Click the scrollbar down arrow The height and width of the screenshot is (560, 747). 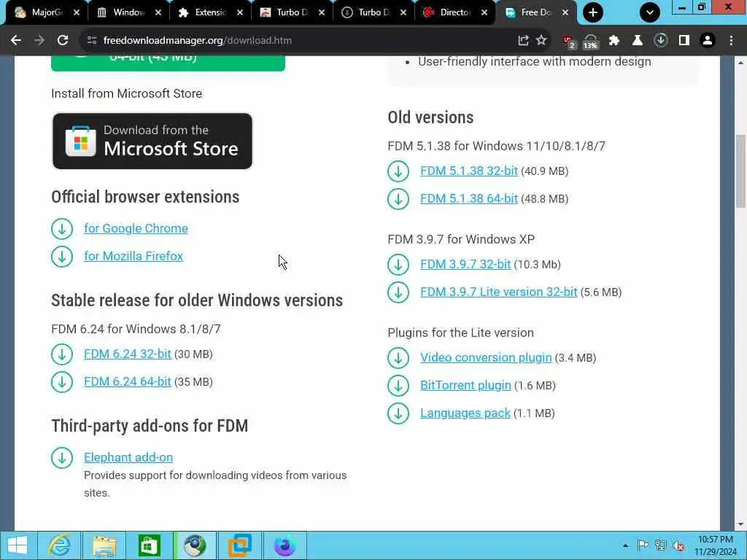[x=740, y=524]
